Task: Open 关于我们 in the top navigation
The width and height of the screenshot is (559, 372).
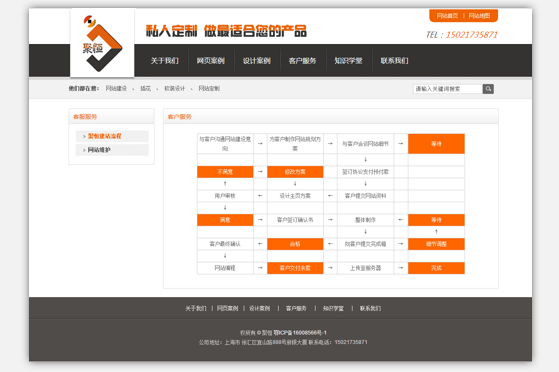Action: point(164,61)
